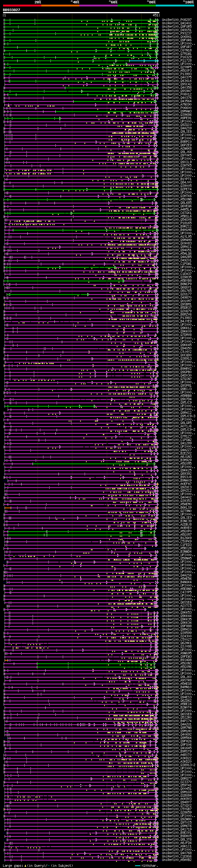The width and height of the screenshot is (197, 868).
Task: Select hit UniRef100_P08297
Action: coord(176,20)
